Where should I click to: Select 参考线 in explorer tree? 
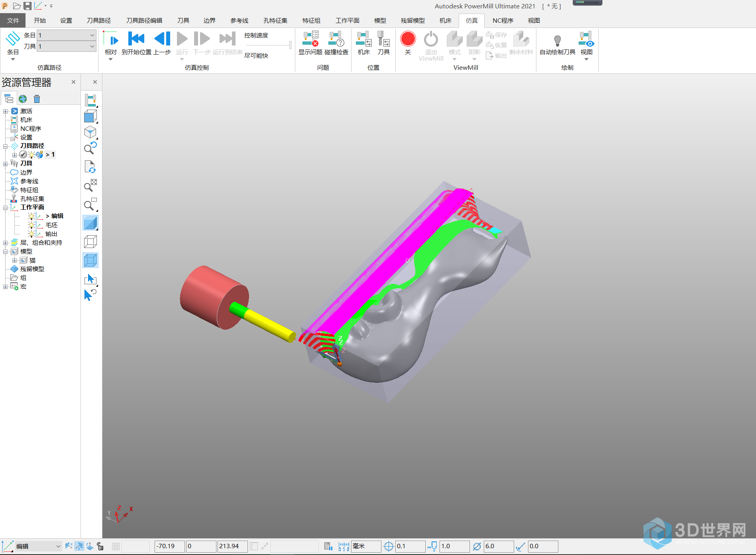(29, 181)
